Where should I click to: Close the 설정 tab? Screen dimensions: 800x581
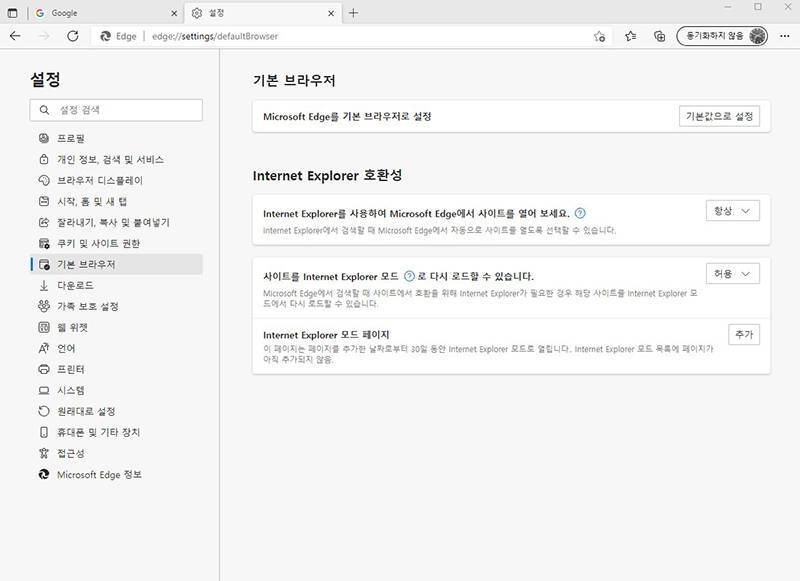pyautogui.click(x=331, y=13)
